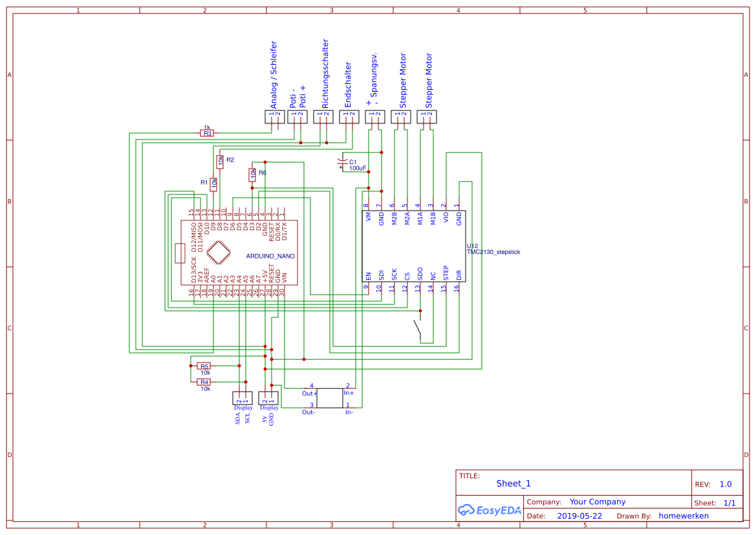Image resolution: width=756 pixels, height=535 pixels.
Task: Select the switch symbol below SDO pin
Action: 418,327
